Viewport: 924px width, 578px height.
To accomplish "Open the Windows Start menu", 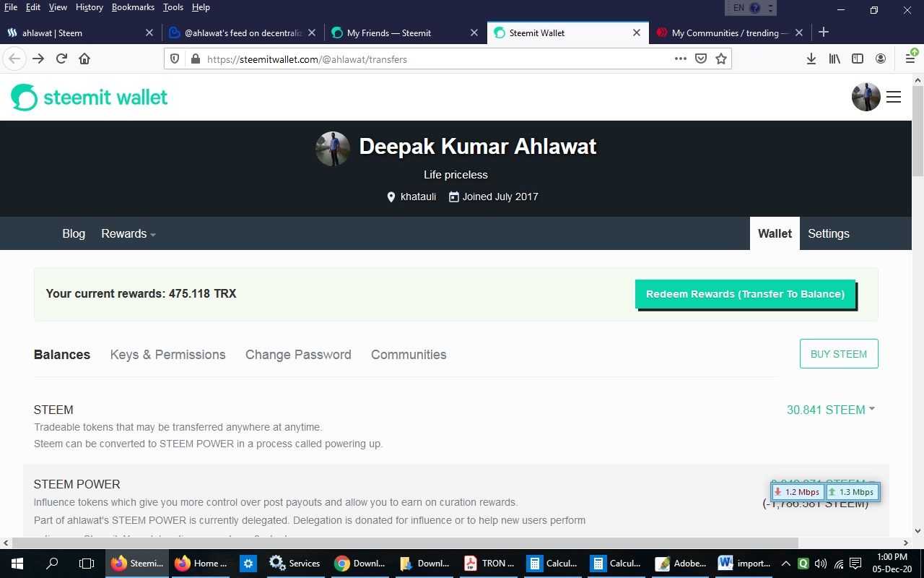I will [17, 564].
